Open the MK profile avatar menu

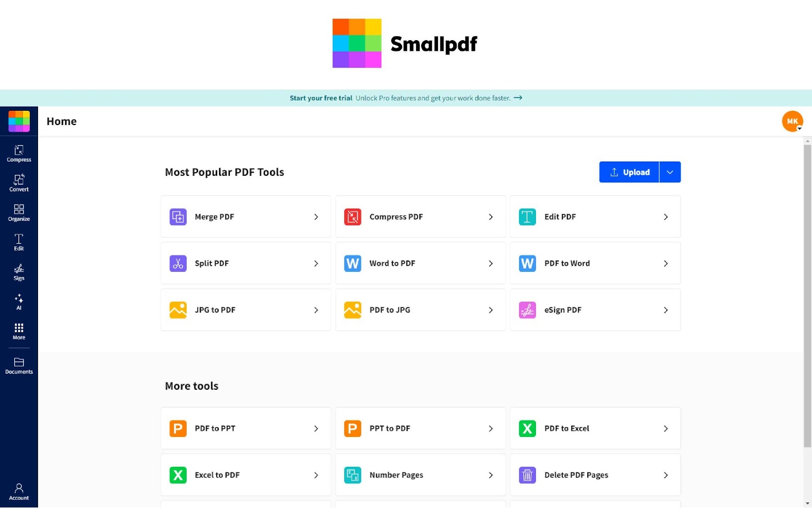tap(792, 121)
